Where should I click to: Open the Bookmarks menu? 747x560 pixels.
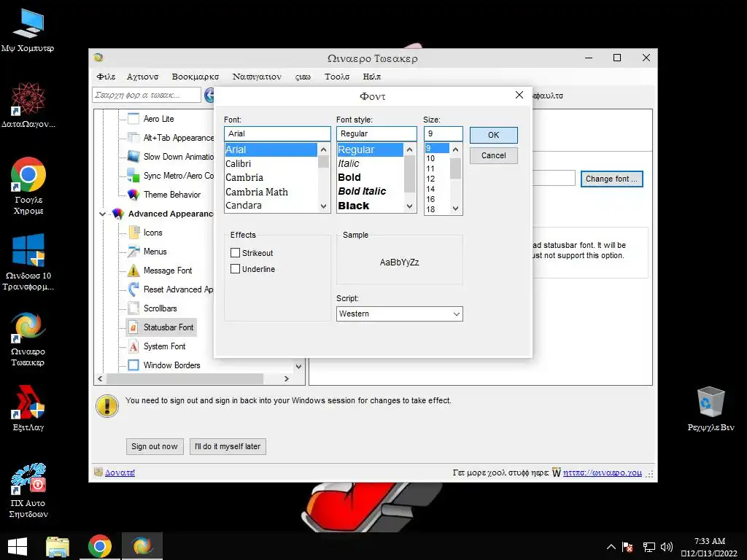pyautogui.click(x=196, y=77)
